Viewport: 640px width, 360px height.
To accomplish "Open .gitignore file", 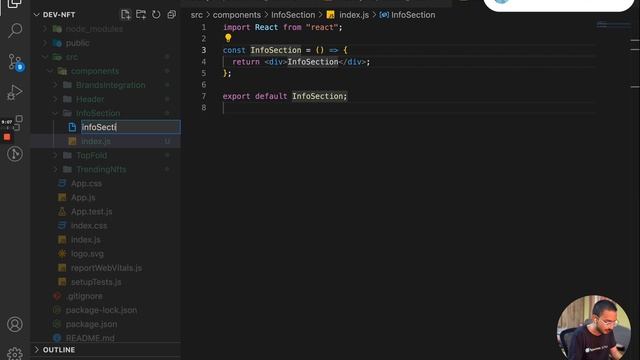I will point(84,296).
